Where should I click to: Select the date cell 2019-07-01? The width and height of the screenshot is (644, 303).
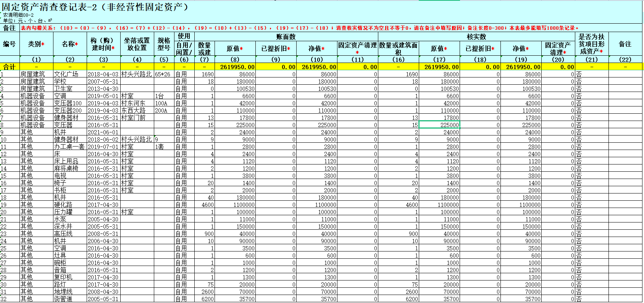click(x=103, y=147)
